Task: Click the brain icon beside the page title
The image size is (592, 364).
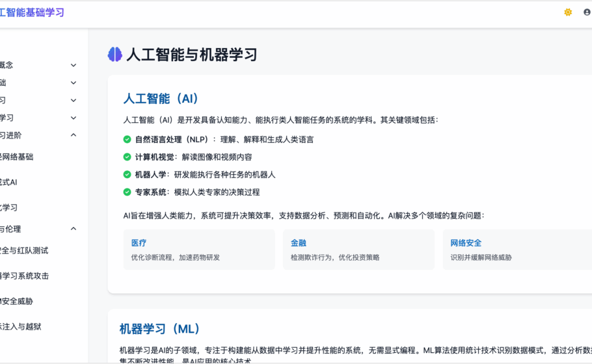Action: click(115, 55)
